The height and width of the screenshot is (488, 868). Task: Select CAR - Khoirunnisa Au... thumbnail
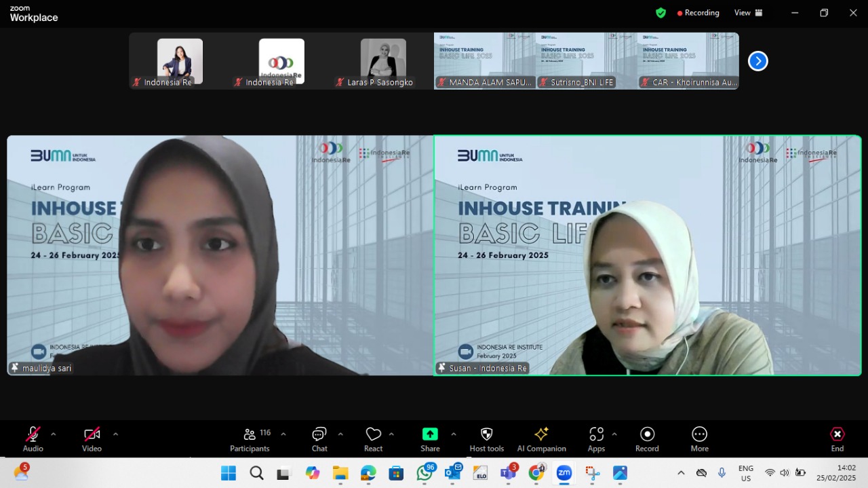688,61
